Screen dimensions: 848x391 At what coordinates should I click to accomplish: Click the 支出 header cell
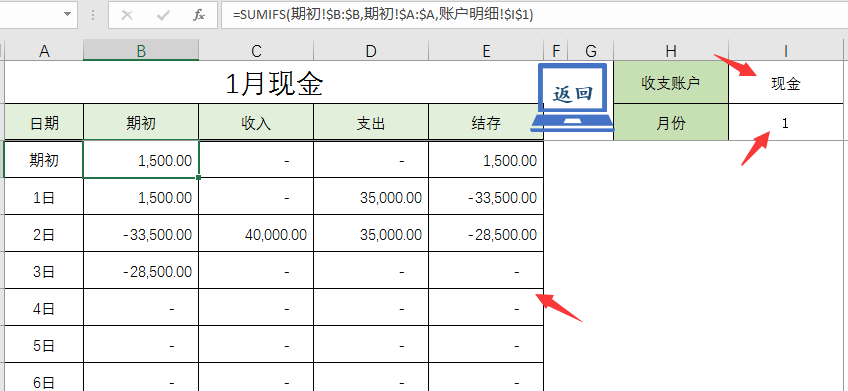(371, 123)
